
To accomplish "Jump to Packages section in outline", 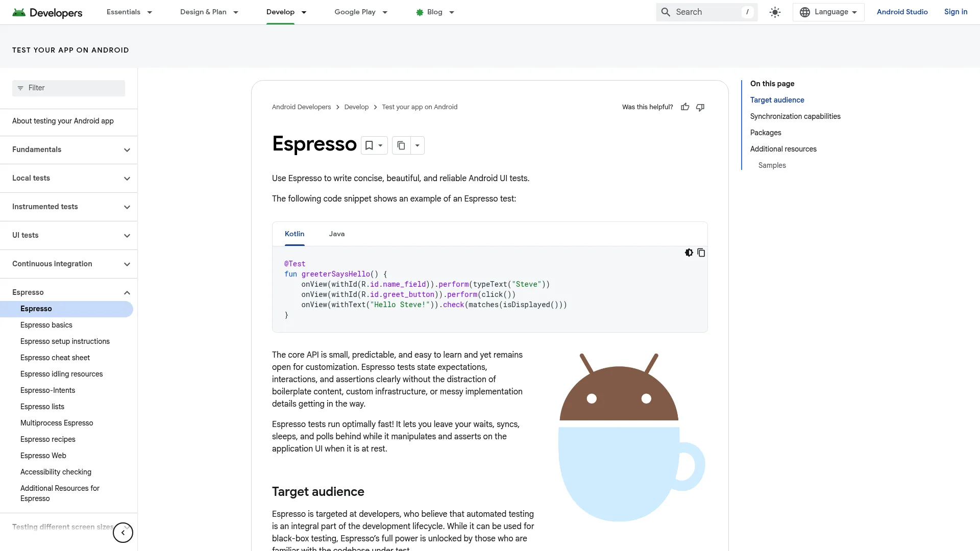I will 766,133.
